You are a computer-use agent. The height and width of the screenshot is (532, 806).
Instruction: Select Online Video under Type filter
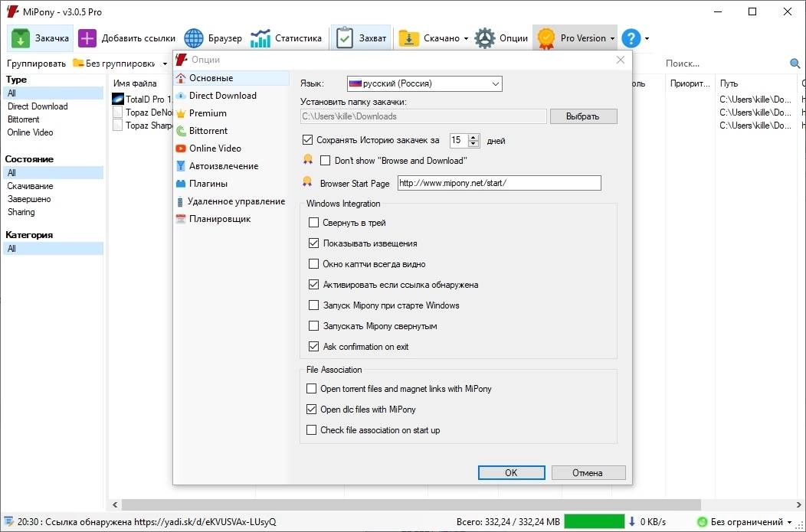pyautogui.click(x=30, y=132)
